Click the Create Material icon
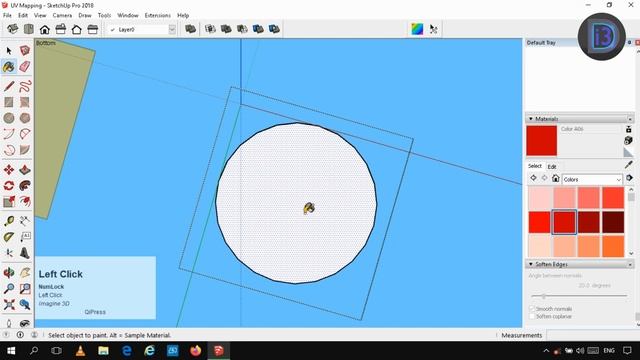 tap(629, 140)
